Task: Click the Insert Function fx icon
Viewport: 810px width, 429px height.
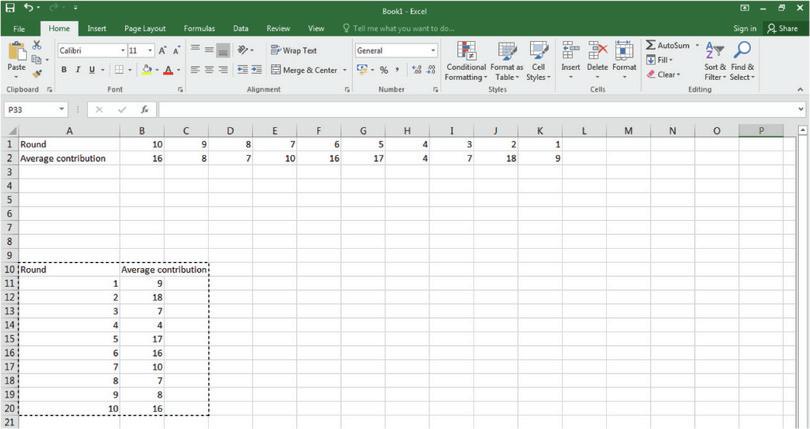Action: (145, 110)
